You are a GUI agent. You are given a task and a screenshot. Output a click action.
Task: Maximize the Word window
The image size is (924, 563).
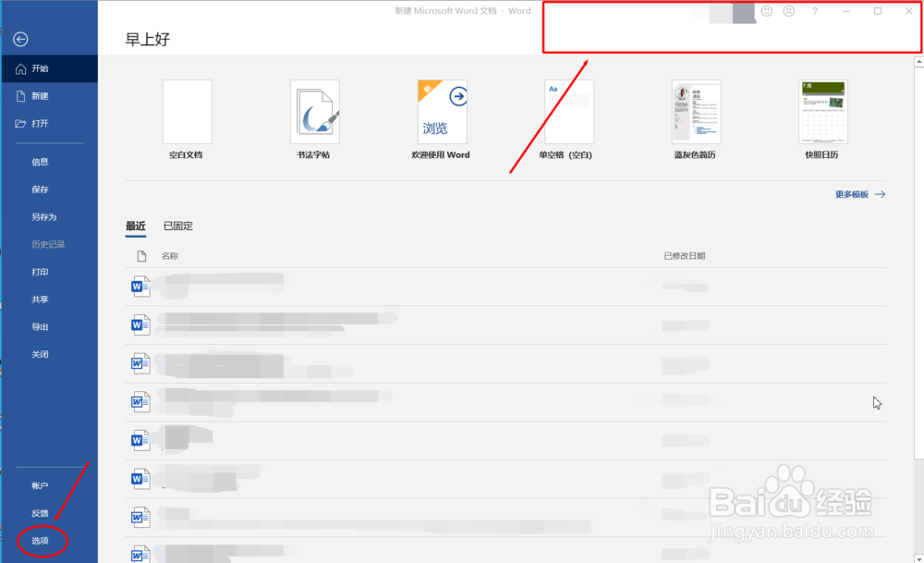click(878, 11)
